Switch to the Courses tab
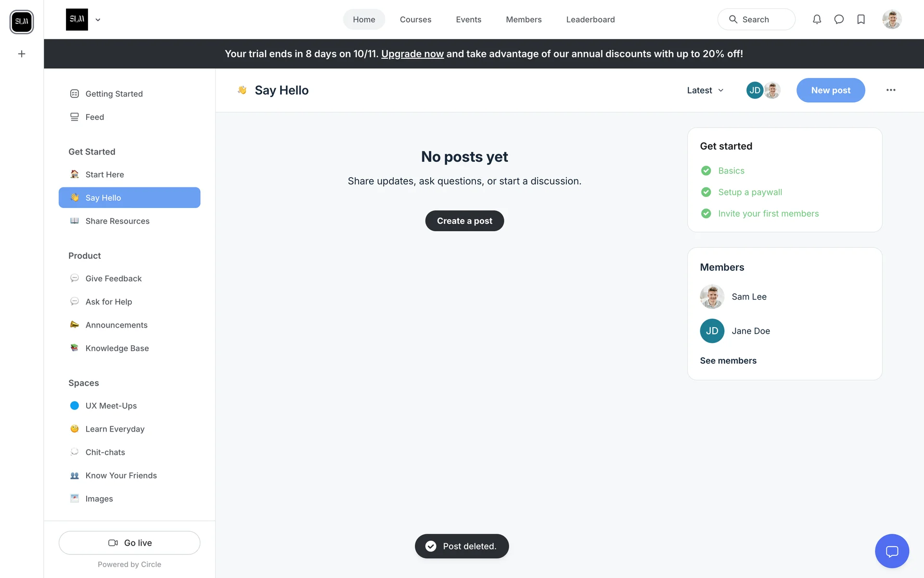 415,19
